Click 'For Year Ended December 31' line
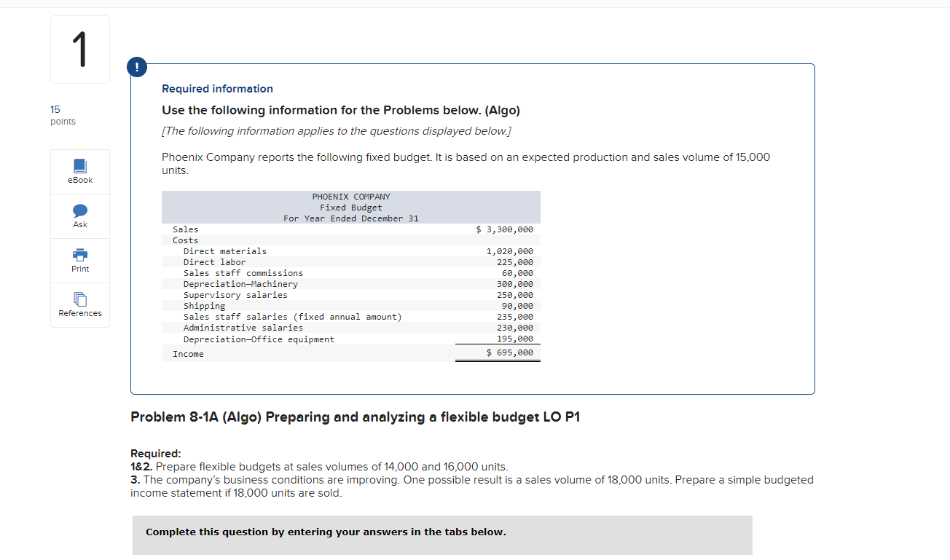Viewport: 950px width, 560px height. coord(351,218)
